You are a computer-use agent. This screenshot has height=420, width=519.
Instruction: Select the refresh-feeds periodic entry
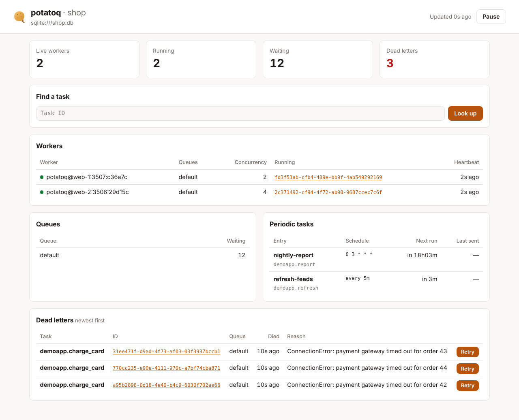tap(293, 279)
